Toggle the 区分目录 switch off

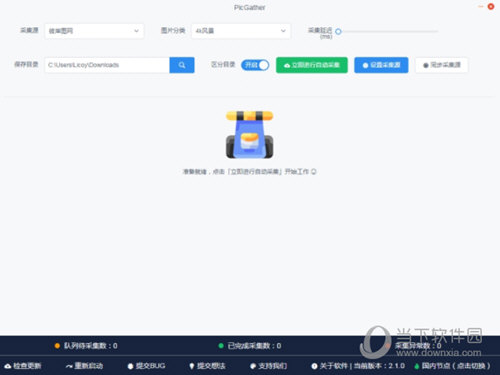click(255, 65)
